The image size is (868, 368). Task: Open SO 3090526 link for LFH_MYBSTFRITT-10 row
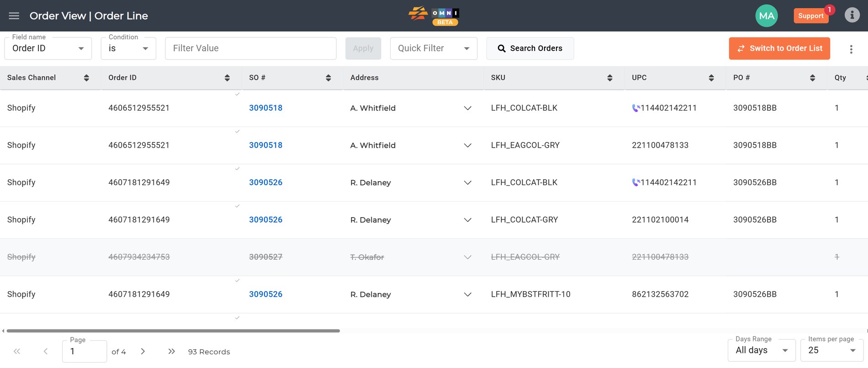point(265,294)
